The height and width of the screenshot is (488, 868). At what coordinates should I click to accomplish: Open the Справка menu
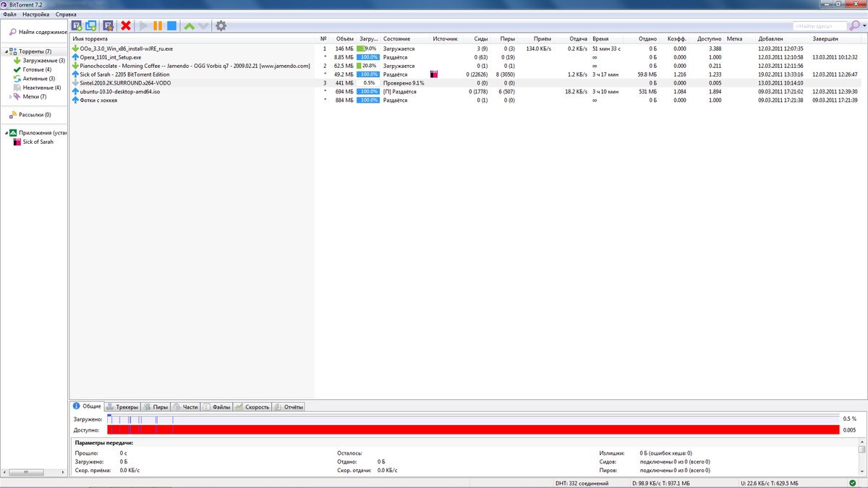tap(66, 14)
